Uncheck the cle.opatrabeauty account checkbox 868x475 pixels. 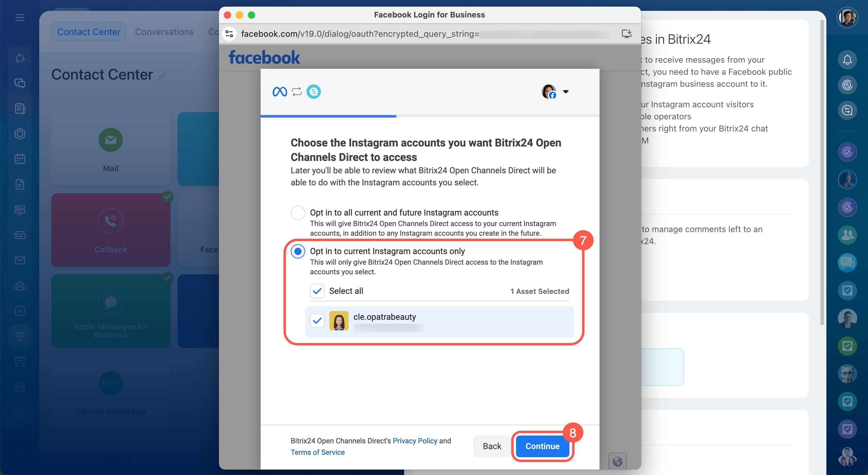tap(317, 321)
